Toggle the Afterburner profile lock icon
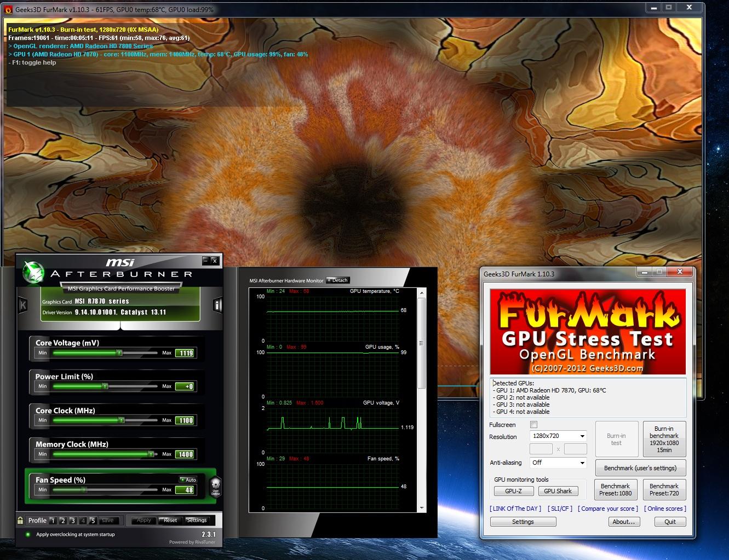Viewport: 729px width, 560px height. 20,520
